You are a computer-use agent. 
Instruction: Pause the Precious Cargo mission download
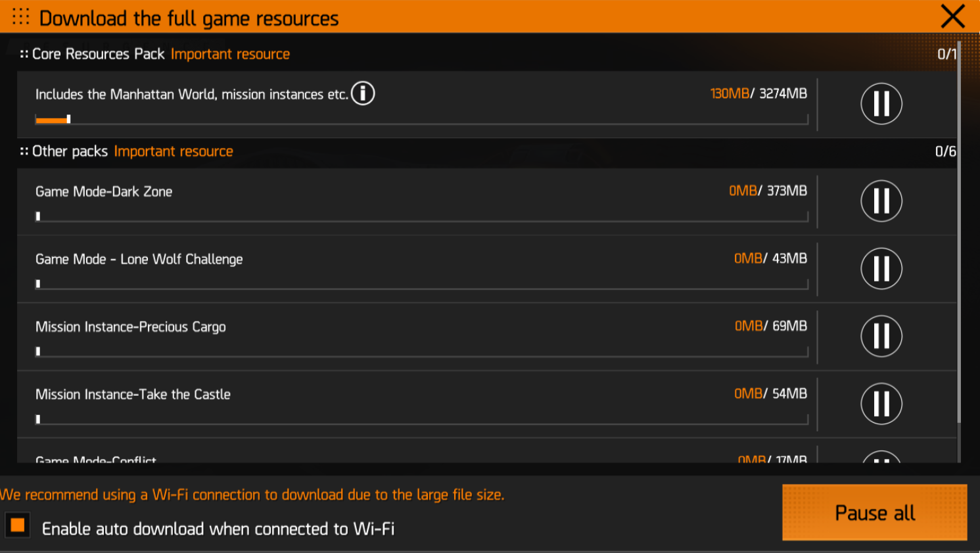(881, 336)
